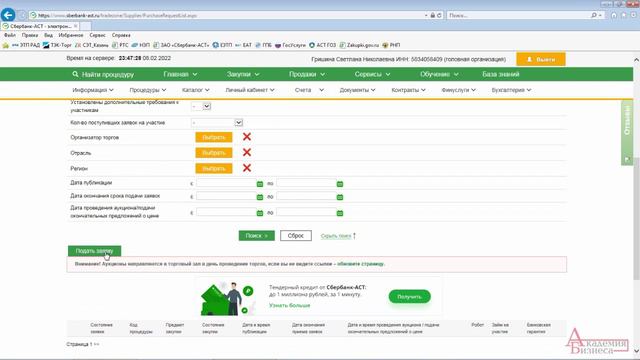Expand the Закупки menu
Image resolution: width=640 pixels, height=360 pixels.
tap(243, 74)
